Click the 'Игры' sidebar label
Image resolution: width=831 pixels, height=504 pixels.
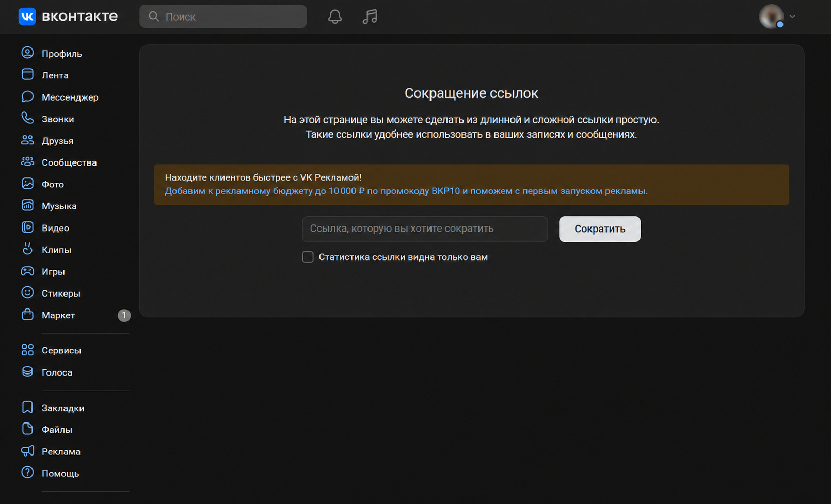tap(53, 272)
